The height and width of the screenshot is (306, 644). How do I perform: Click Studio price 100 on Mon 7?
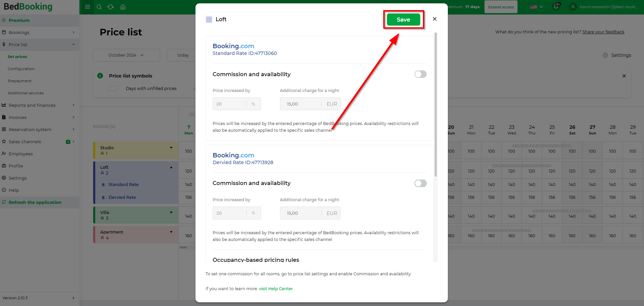[x=188, y=151]
